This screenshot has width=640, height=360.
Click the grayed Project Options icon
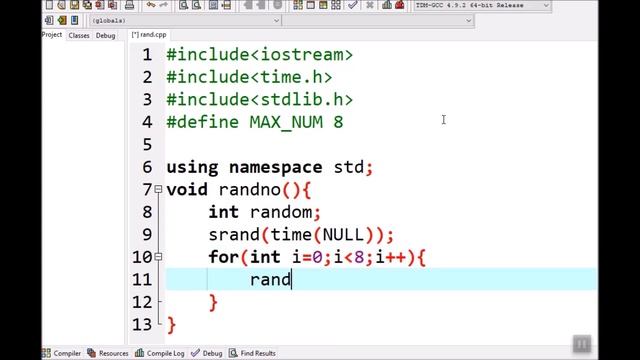pyautogui.click(x=278, y=5)
